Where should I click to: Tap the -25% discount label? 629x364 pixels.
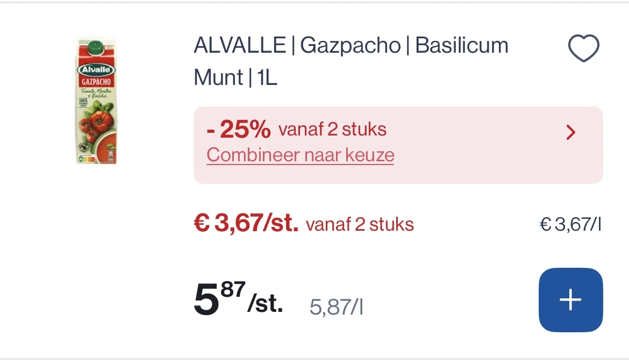(238, 129)
